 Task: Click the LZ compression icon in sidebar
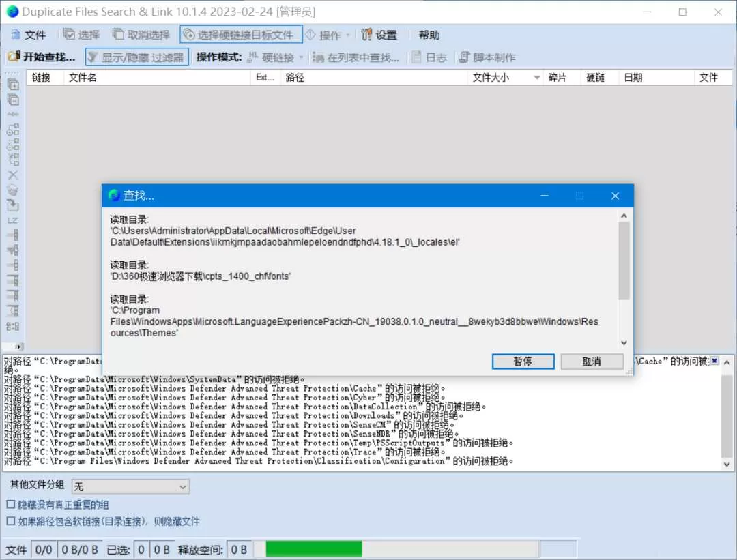click(13, 220)
